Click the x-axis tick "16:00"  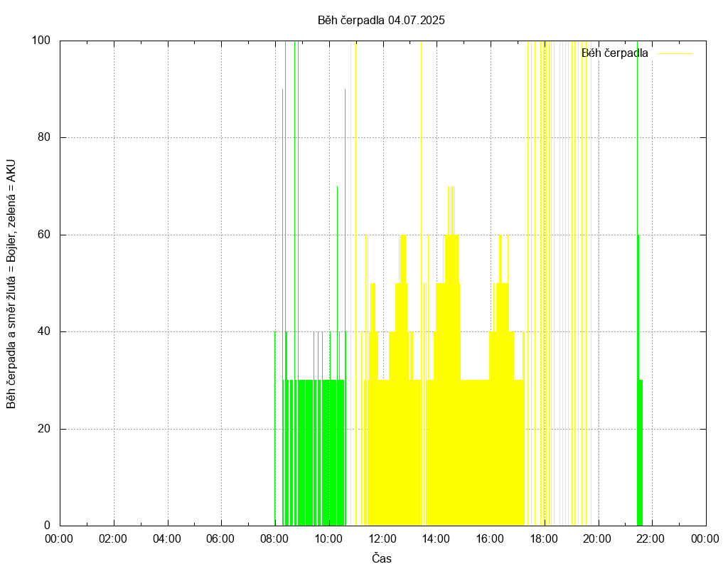[x=490, y=539]
